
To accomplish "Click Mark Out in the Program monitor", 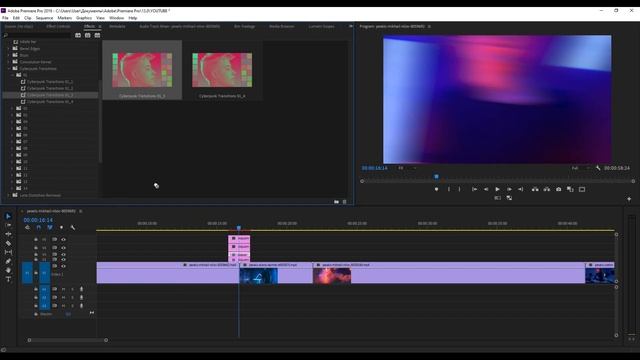I will point(460,189).
